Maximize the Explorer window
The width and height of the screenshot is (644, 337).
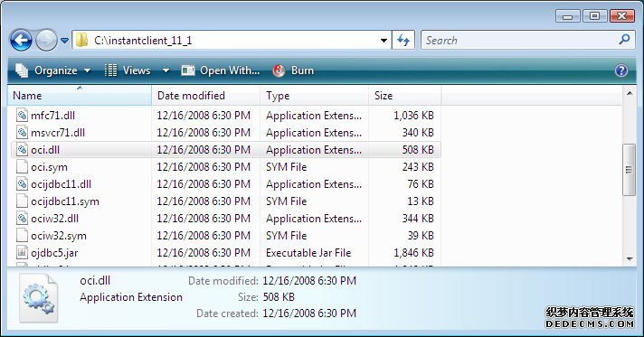click(x=595, y=16)
